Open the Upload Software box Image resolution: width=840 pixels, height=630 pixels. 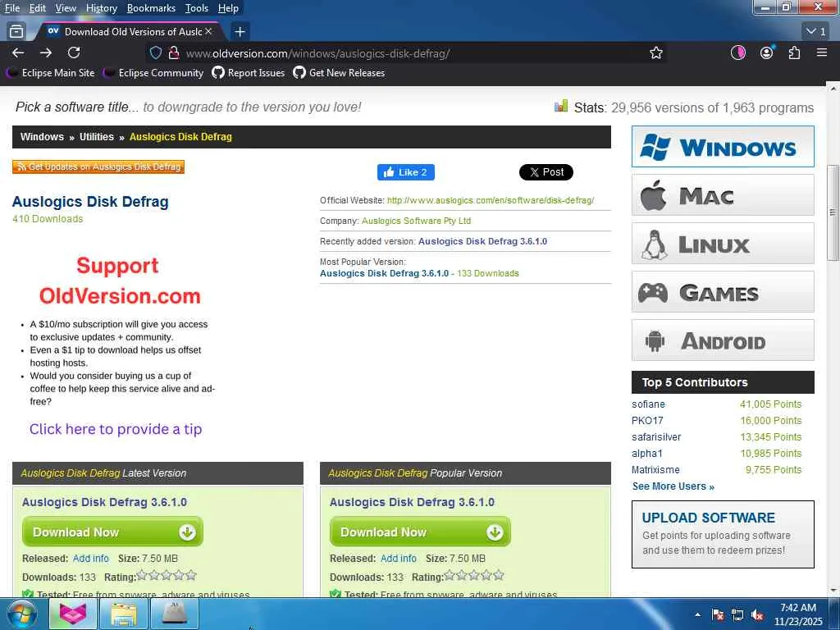[x=723, y=534]
